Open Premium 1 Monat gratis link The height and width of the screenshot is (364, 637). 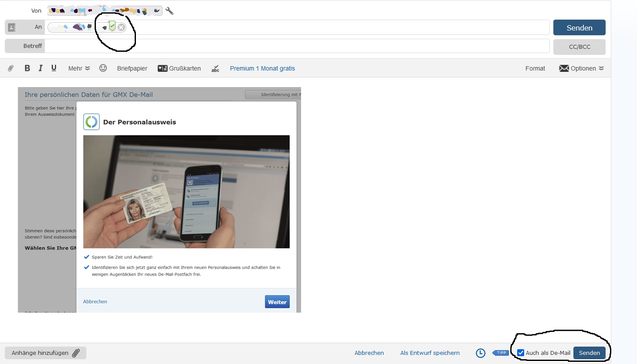(262, 68)
